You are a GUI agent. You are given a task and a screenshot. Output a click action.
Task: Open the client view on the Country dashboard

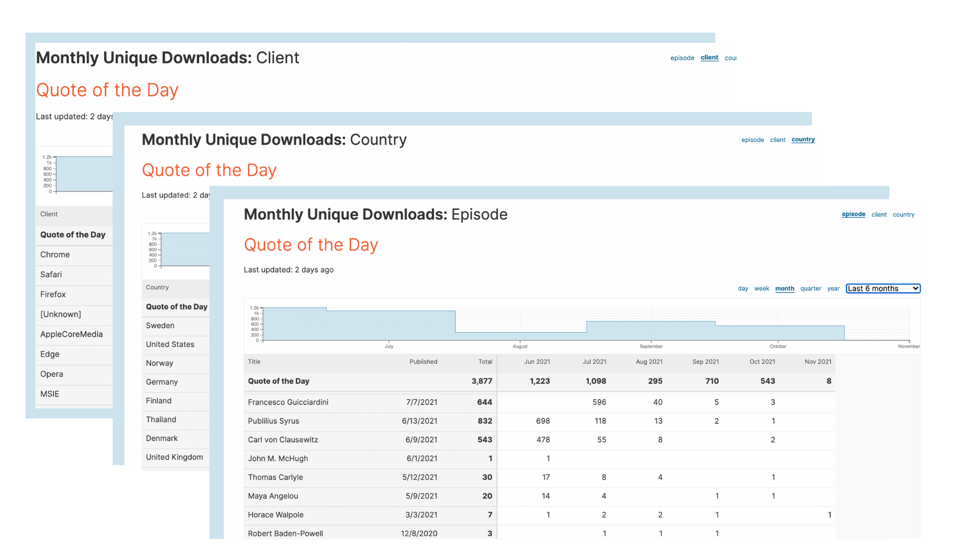pos(777,139)
